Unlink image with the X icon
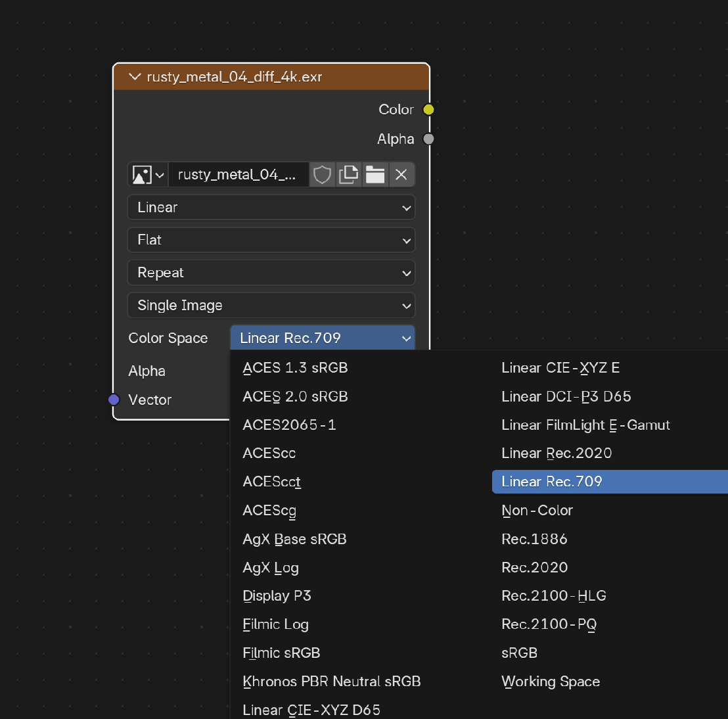 (x=401, y=175)
